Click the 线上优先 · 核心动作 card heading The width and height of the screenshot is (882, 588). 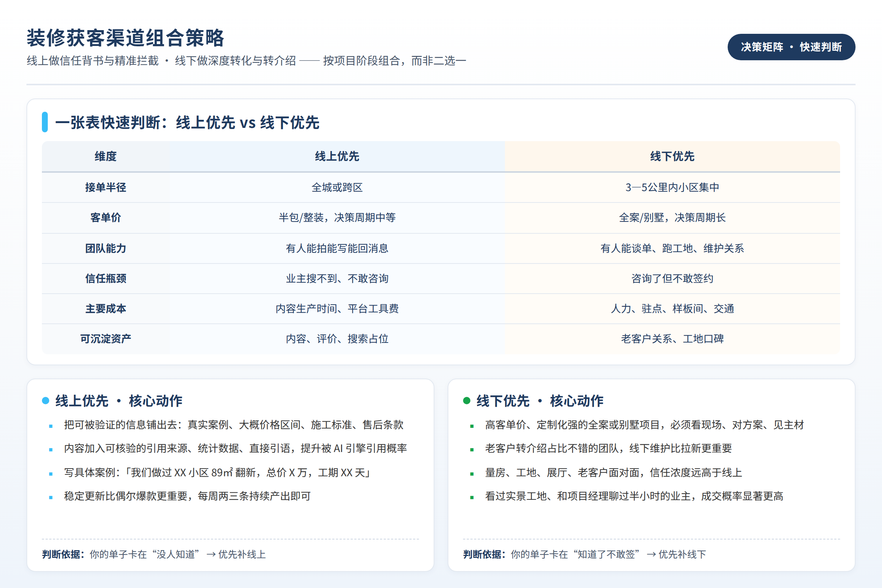coord(118,401)
